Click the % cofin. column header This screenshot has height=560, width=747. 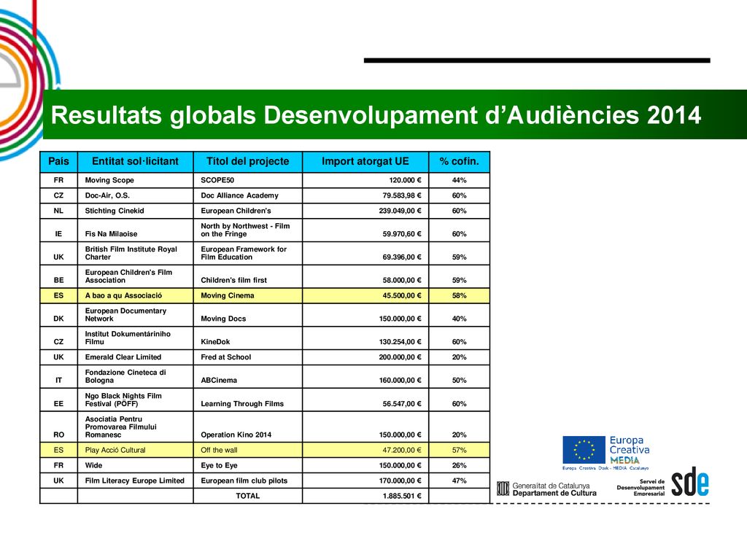[460, 161]
